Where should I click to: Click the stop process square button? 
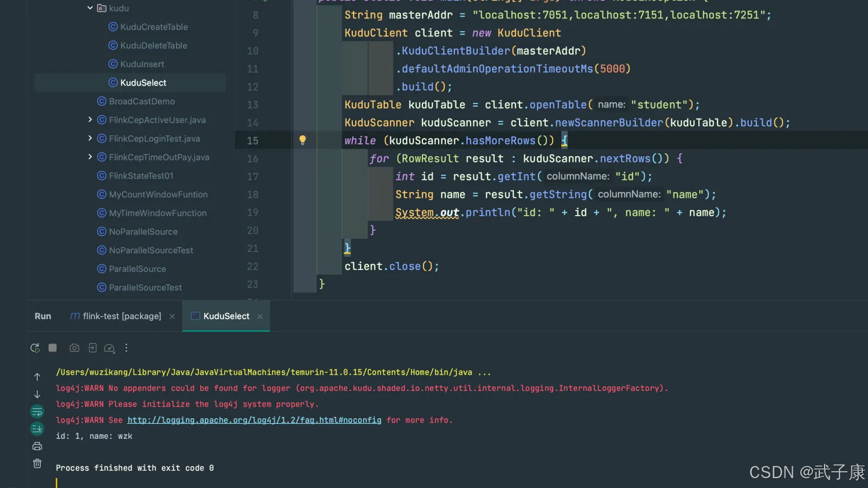pyautogui.click(x=53, y=347)
